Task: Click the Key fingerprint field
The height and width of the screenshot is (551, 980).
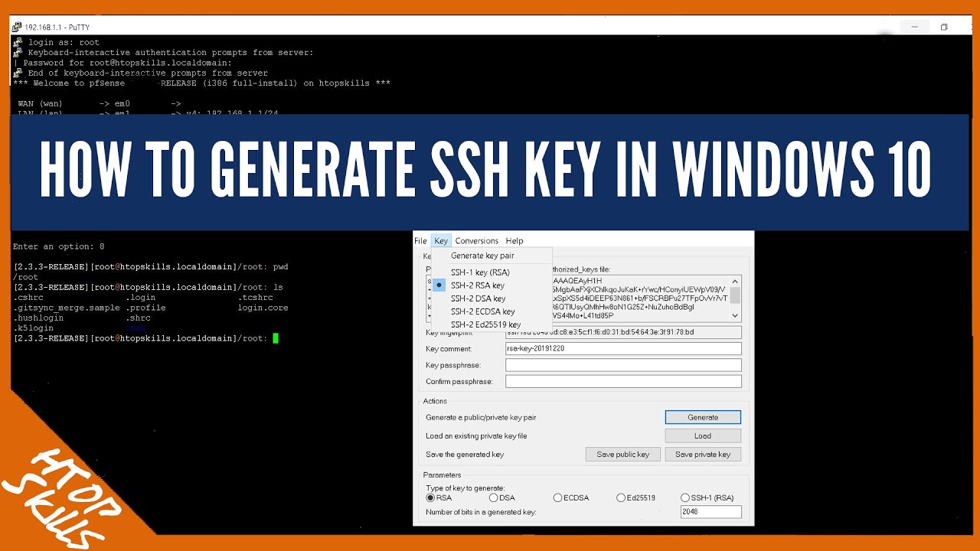Action: point(623,332)
